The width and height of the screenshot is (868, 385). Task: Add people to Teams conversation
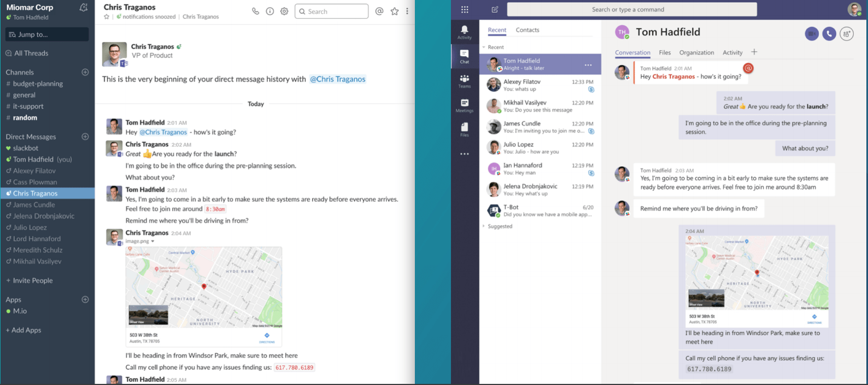847,34
